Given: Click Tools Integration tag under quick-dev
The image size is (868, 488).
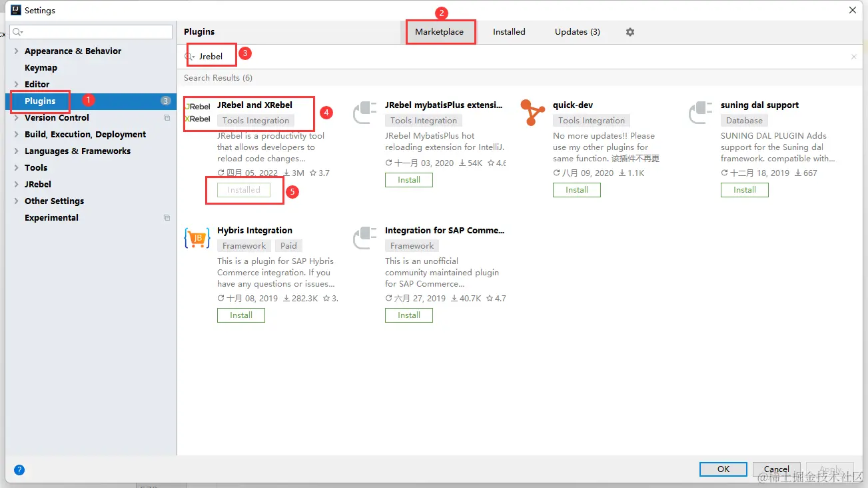Looking at the screenshot, I should (x=592, y=121).
